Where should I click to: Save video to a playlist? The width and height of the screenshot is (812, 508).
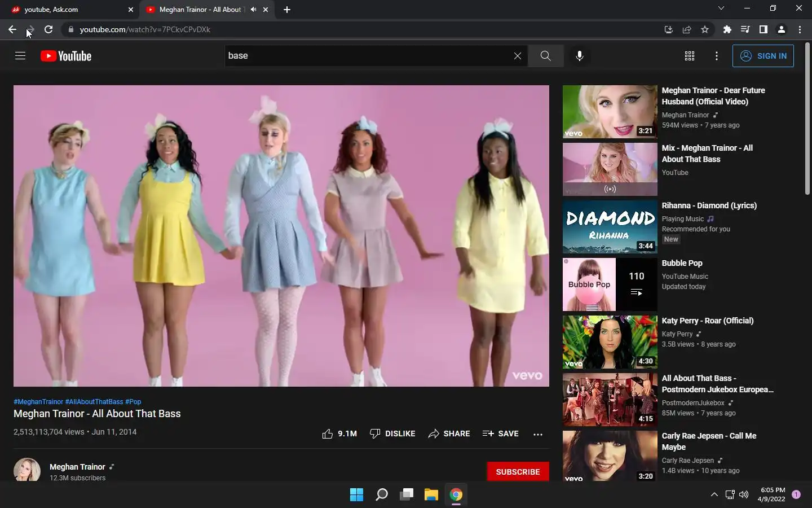click(x=501, y=433)
